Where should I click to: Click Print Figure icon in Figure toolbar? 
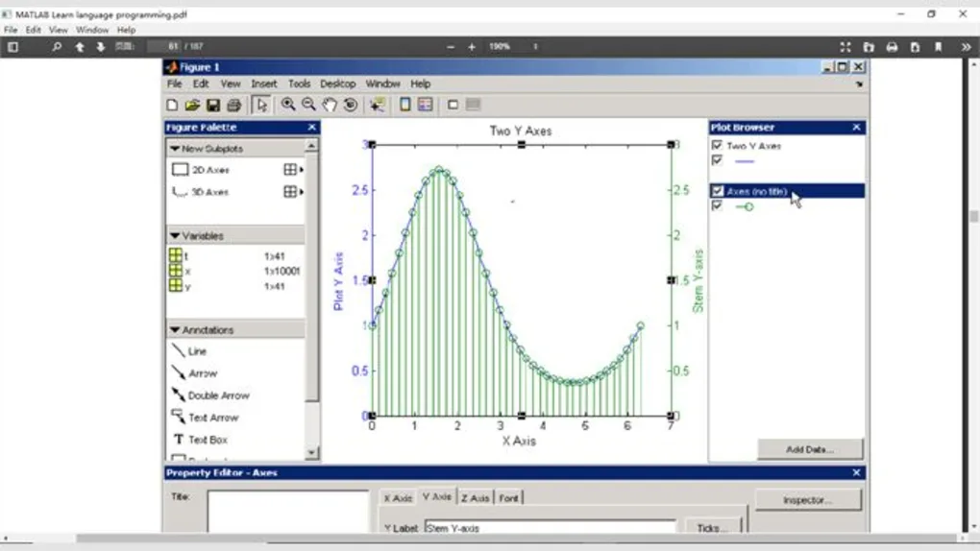coord(233,105)
